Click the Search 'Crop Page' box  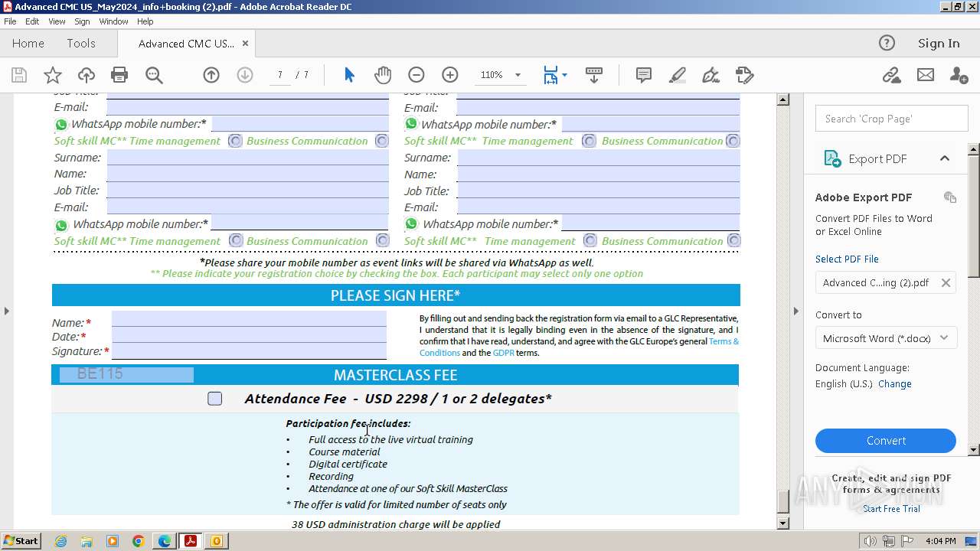click(x=891, y=119)
